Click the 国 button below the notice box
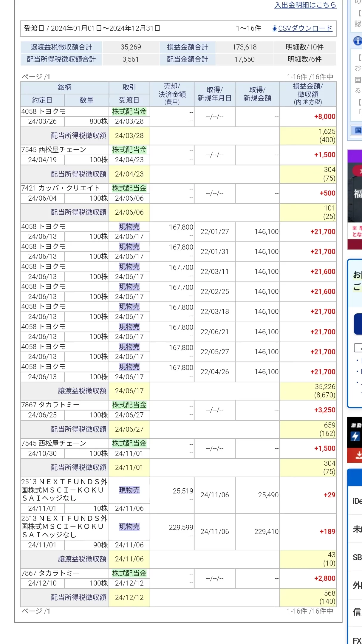Viewport: 362px width, 644px height. point(357,130)
